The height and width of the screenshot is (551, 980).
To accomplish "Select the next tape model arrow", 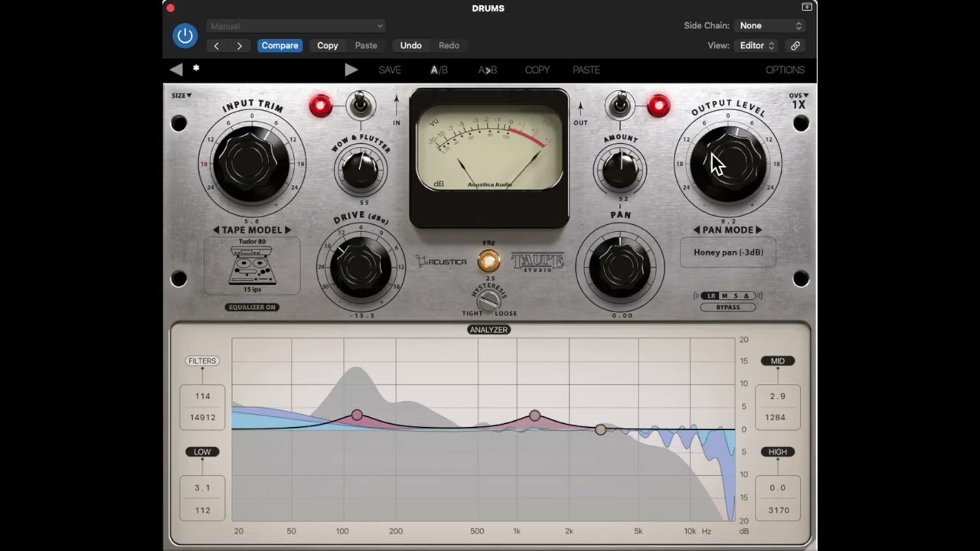I will [x=288, y=230].
